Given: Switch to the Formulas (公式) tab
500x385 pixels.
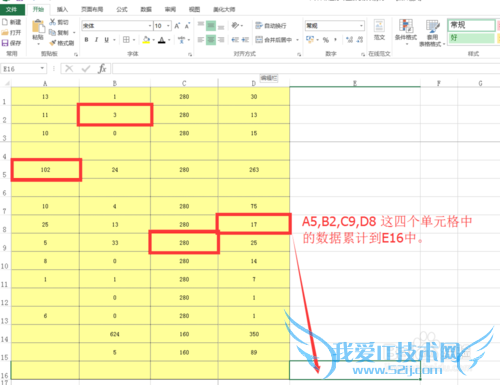Looking at the screenshot, I should pos(122,9).
